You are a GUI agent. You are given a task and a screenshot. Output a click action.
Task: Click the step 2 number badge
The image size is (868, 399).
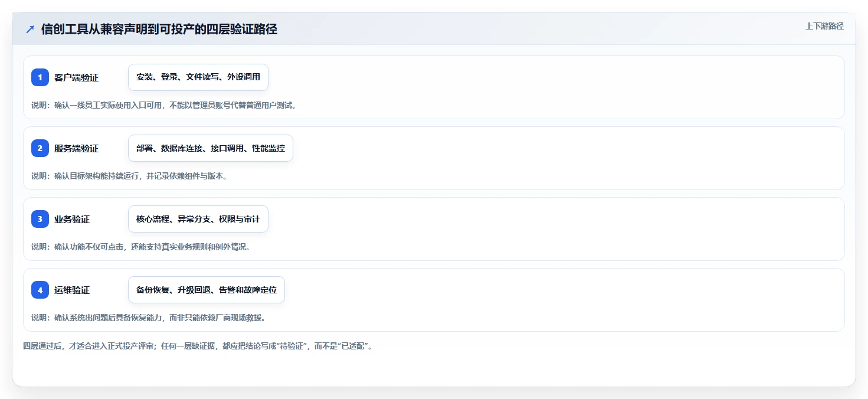point(40,148)
